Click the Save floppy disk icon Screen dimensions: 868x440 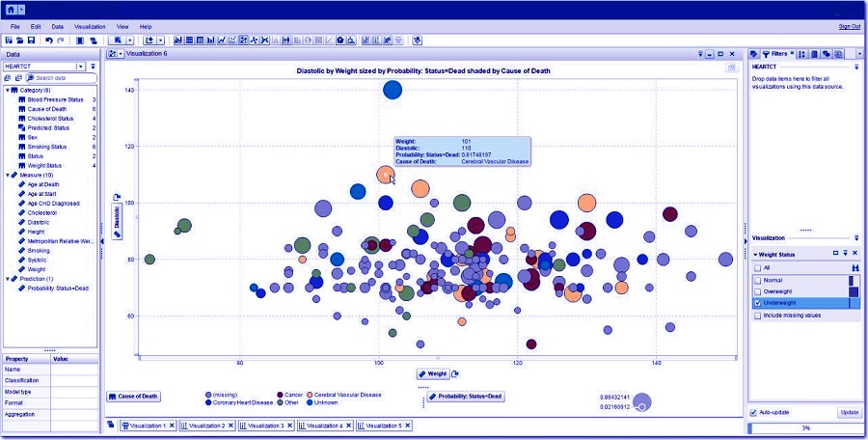(31, 41)
